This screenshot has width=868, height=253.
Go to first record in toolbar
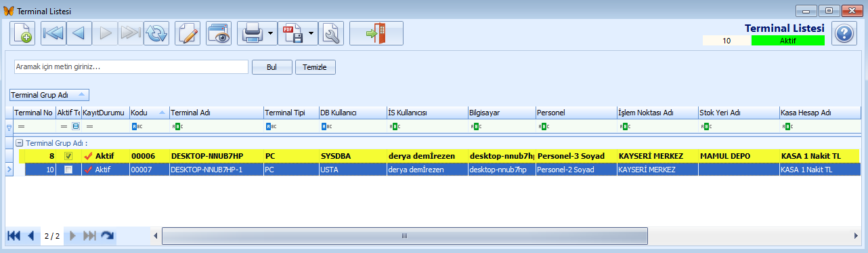coord(53,33)
